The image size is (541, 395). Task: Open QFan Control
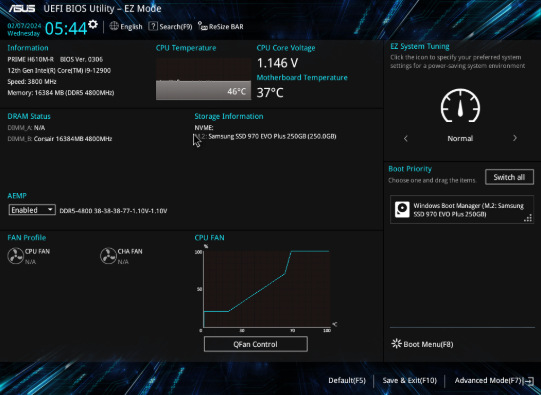(256, 344)
